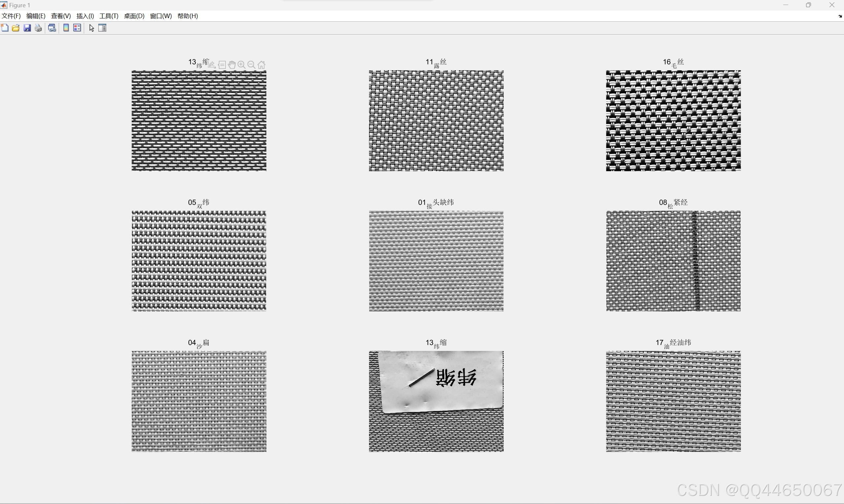Open the 工具(T) menu

click(109, 16)
